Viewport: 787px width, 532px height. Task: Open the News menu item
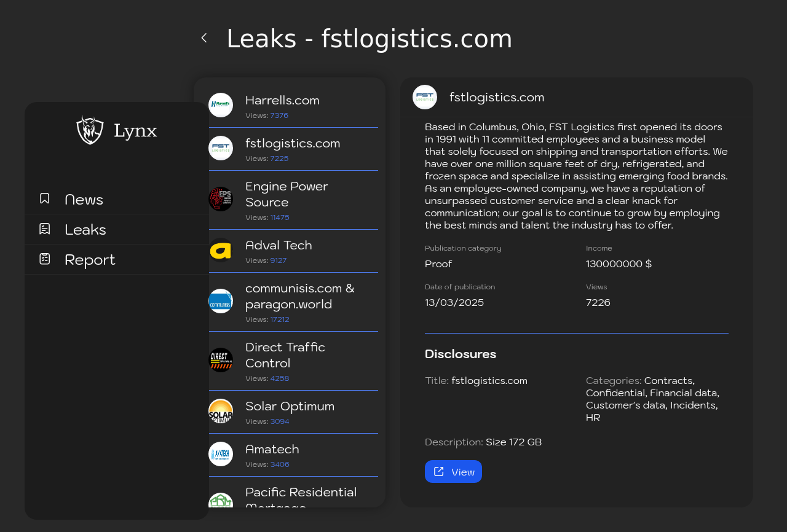[x=117, y=199]
